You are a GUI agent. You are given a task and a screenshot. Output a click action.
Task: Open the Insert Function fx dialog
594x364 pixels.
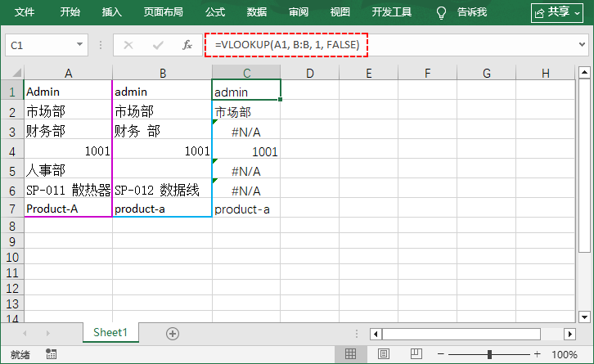point(187,45)
